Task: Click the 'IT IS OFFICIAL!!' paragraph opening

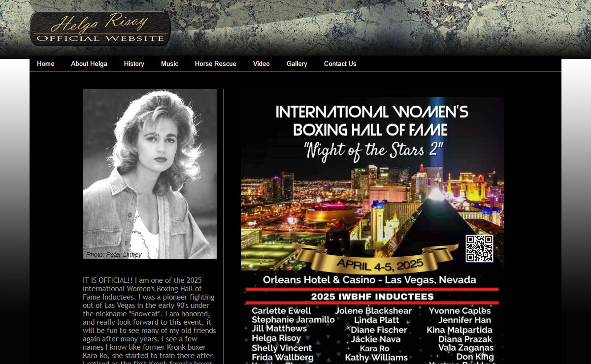Action: tap(108, 280)
